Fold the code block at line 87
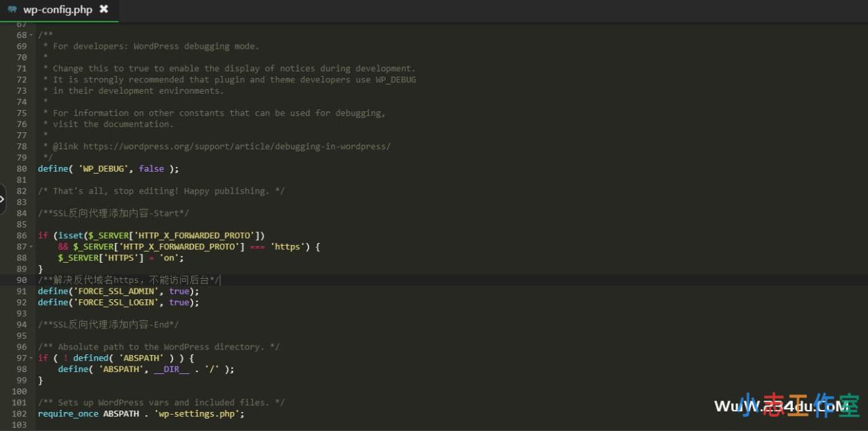This screenshot has width=868, height=431. (x=31, y=247)
